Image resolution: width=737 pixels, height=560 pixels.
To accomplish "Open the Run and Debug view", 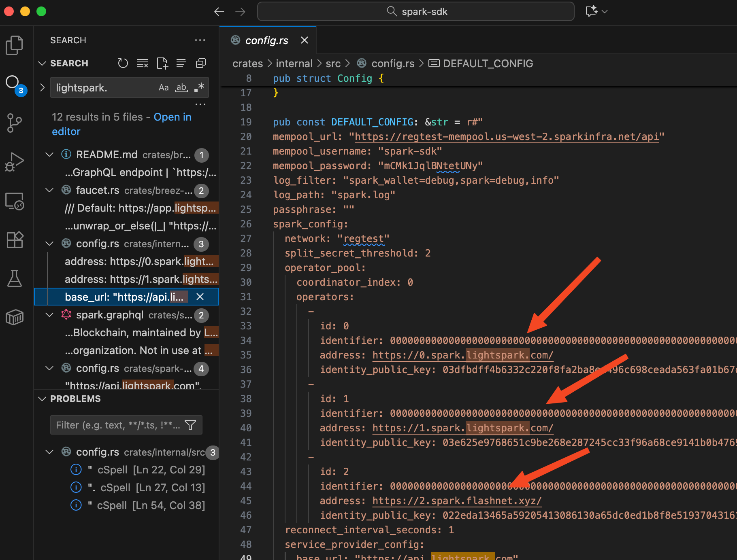I will click(15, 162).
